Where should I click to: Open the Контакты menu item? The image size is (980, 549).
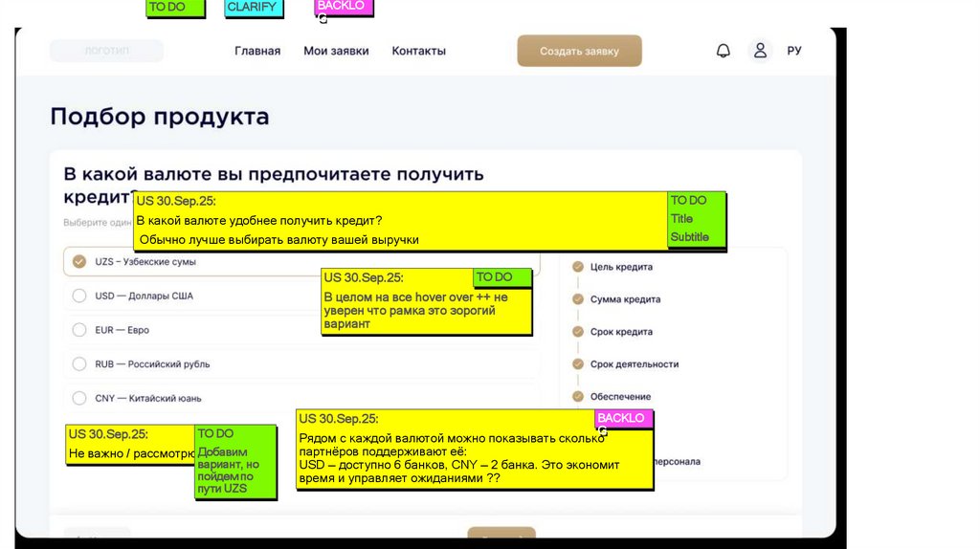pyautogui.click(x=419, y=51)
